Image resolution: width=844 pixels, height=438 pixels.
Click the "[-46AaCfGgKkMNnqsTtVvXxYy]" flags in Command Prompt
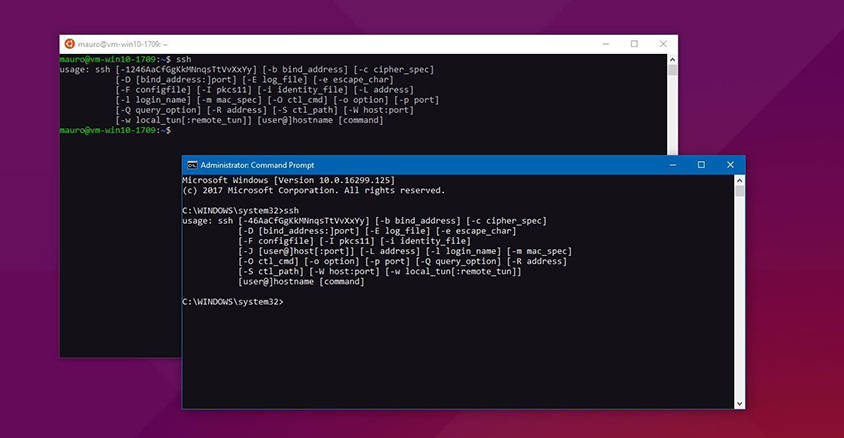(x=304, y=221)
